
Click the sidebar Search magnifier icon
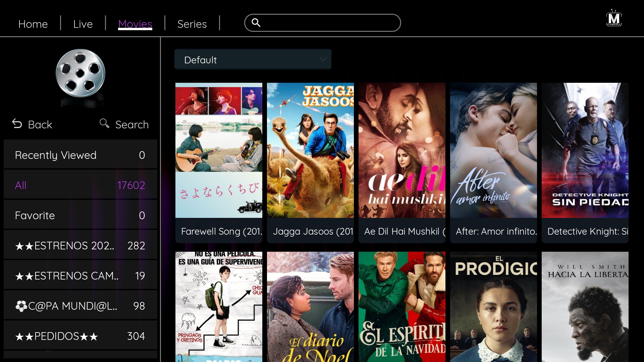[104, 123]
